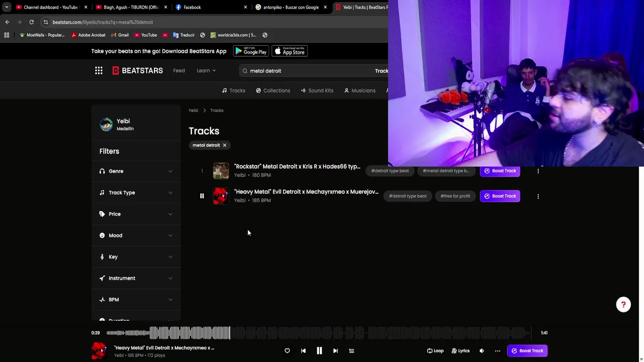Like the current track with heart icon

tap(287, 351)
